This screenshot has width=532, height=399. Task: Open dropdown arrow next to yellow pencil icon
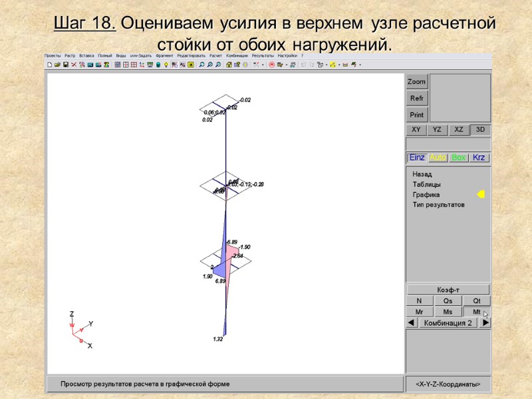(339, 65)
